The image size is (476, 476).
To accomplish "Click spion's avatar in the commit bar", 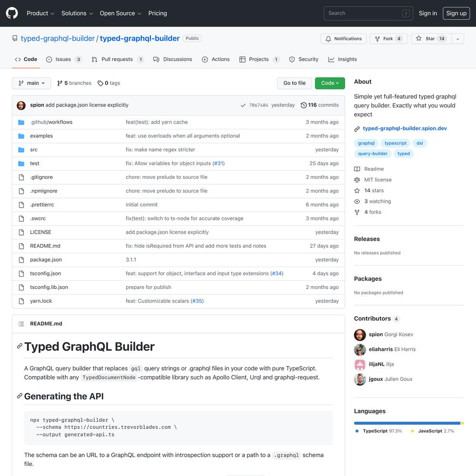I will 21,105.
